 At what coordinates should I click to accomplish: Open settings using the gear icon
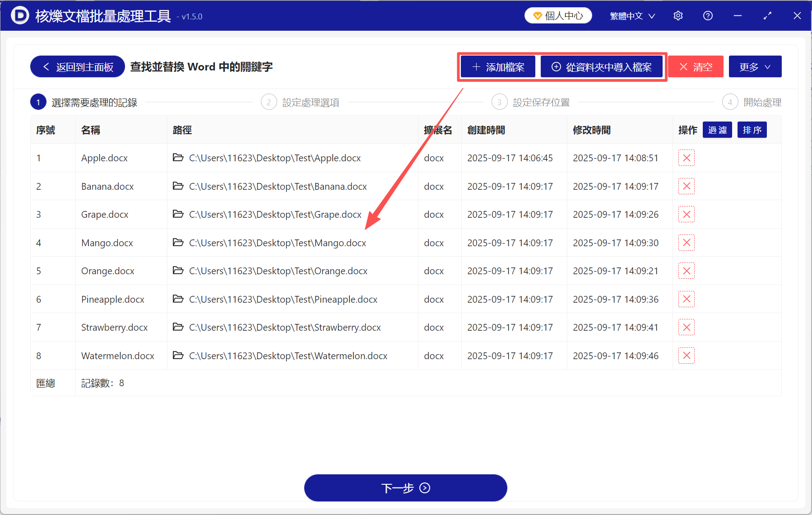click(x=678, y=15)
